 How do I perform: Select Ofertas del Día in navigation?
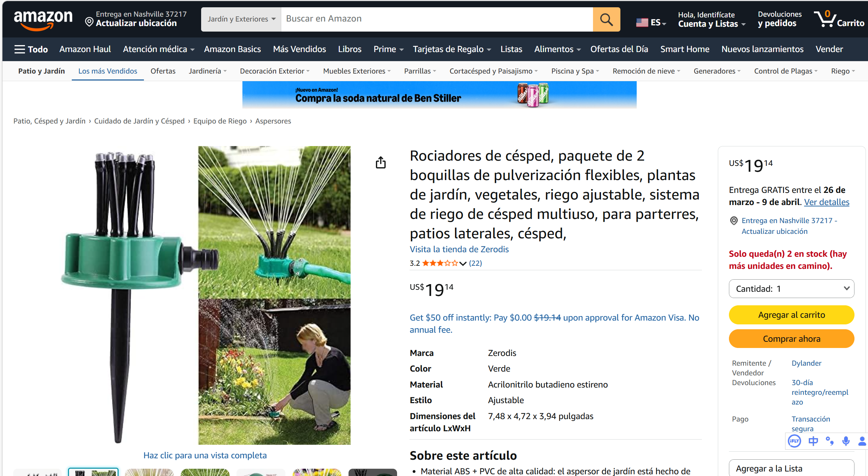coord(619,49)
